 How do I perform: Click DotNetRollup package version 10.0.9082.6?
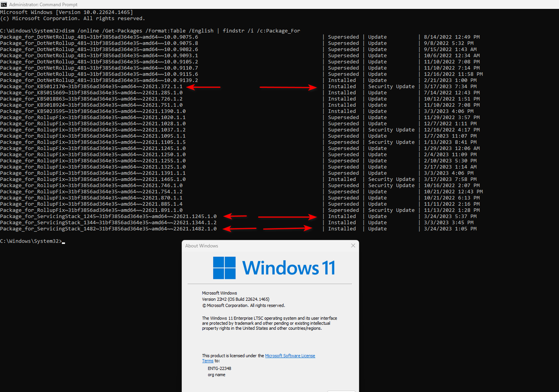99,49
